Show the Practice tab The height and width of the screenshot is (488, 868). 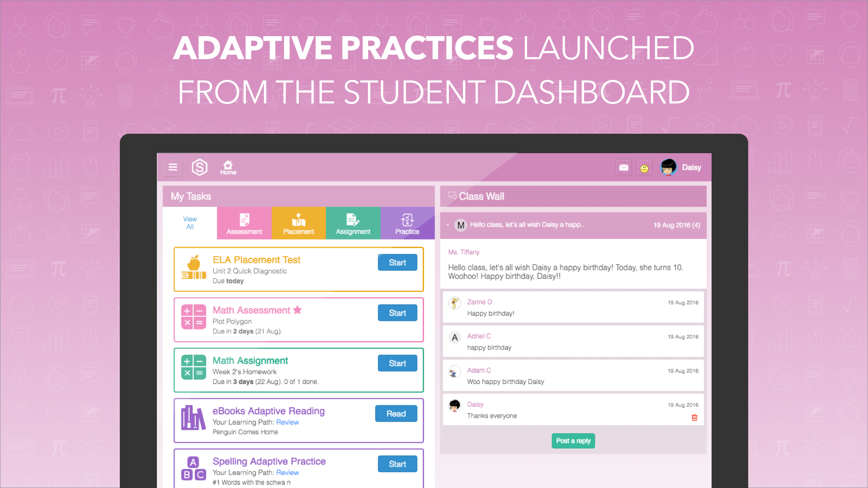(407, 223)
